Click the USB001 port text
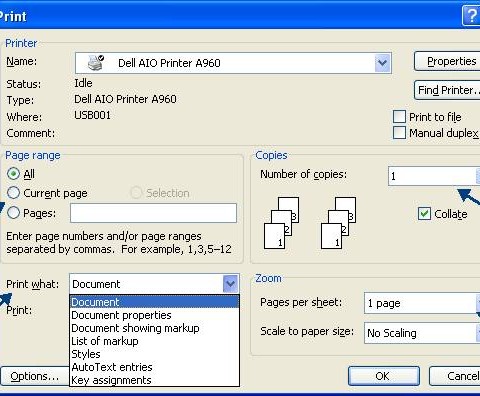Image resolution: width=480 pixels, height=396 pixels. [x=92, y=115]
